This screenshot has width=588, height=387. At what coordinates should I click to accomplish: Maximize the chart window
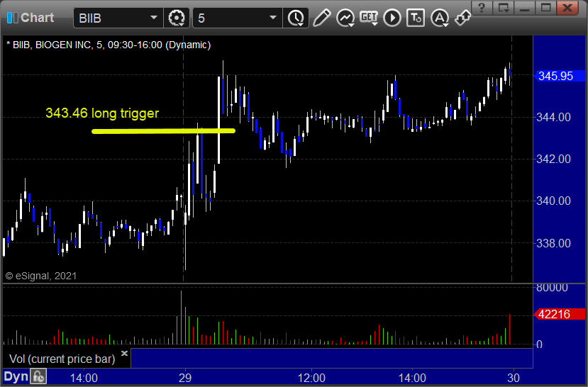point(545,8)
